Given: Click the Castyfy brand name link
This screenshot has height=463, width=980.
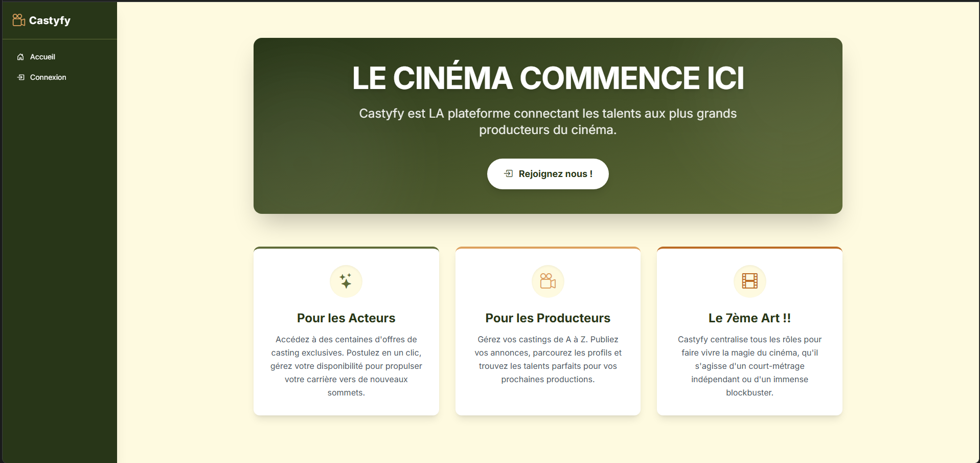Looking at the screenshot, I should coord(50,20).
